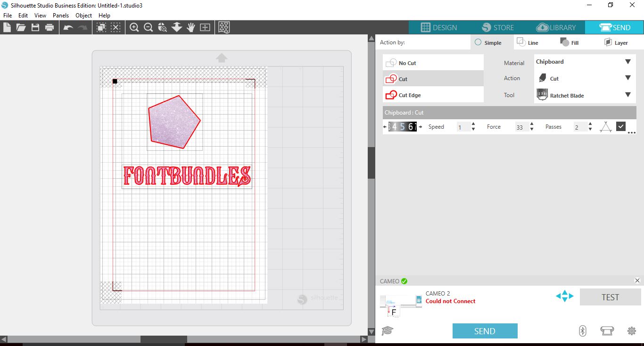Select the drag zoom arrows tool
The height and width of the screenshot is (346, 644).
pos(177,27)
